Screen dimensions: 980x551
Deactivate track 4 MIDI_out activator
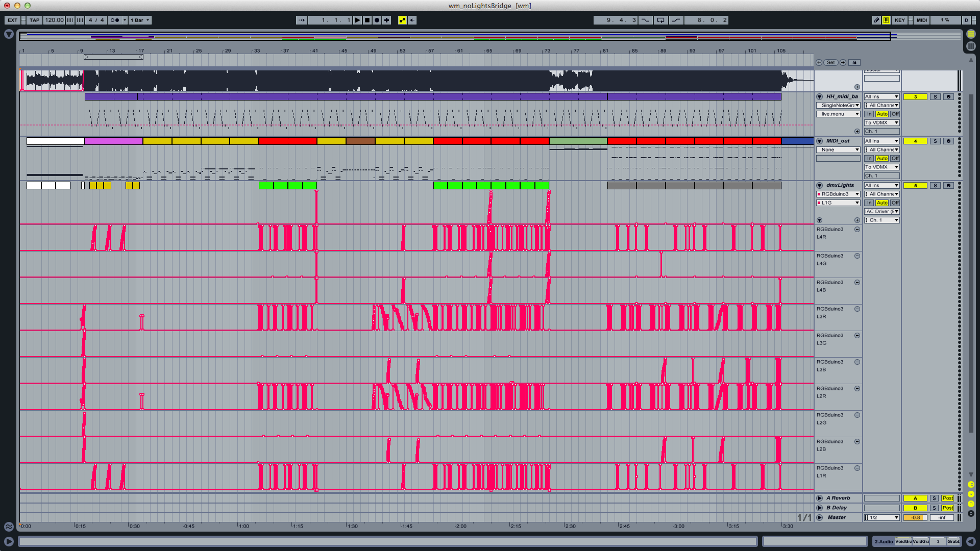915,141
